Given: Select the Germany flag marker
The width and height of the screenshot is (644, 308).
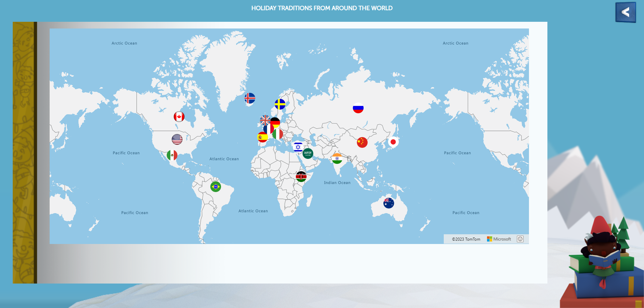Looking at the screenshot, I should coord(276,122).
